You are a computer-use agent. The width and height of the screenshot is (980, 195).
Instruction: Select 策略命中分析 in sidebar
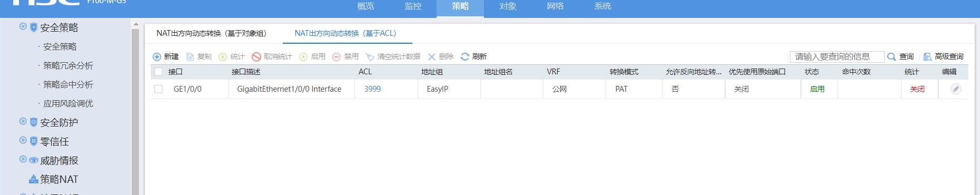(x=68, y=85)
